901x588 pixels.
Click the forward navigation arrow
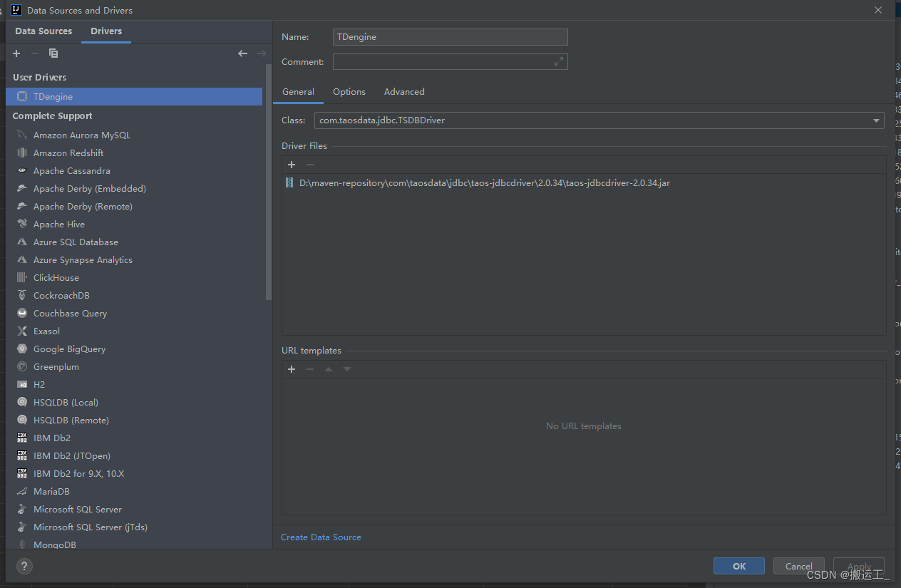(262, 53)
